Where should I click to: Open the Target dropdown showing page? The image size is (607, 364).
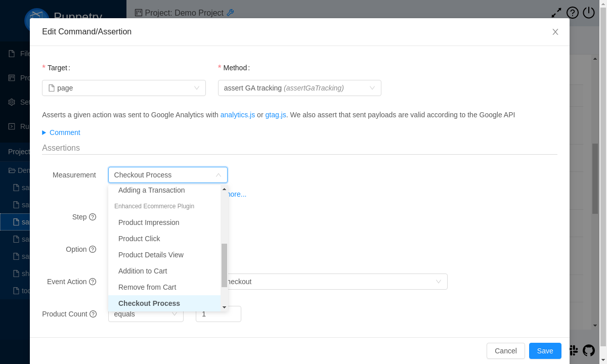click(123, 87)
